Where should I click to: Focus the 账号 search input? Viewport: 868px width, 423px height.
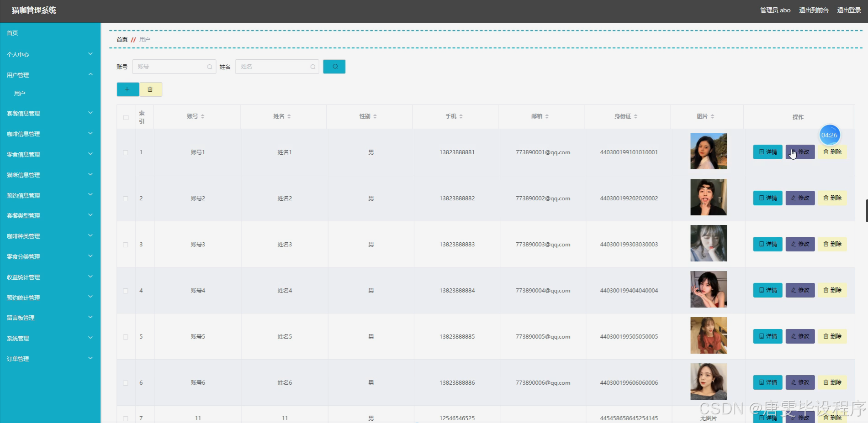(174, 67)
